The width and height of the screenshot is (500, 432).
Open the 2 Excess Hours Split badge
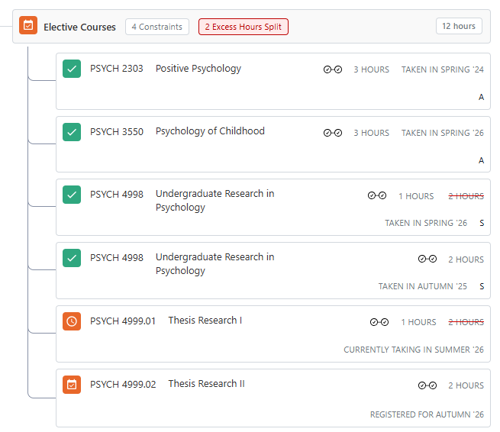[x=243, y=27]
